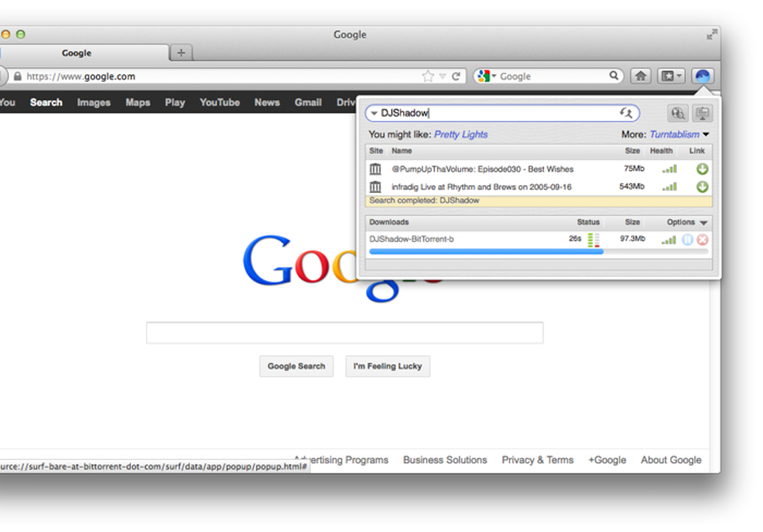Sort results by Health column
Screen dimensions: 763x532
[x=661, y=151]
